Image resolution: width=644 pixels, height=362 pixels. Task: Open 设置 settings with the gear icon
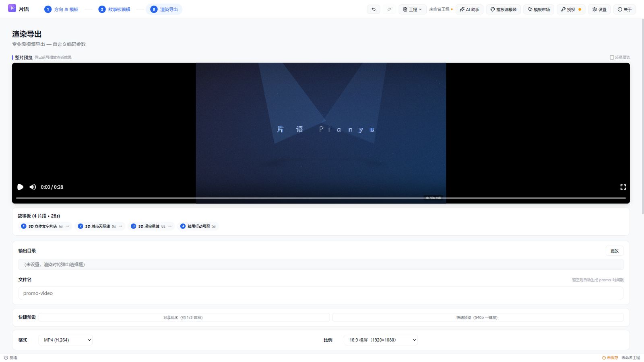pyautogui.click(x=599, y=9)
